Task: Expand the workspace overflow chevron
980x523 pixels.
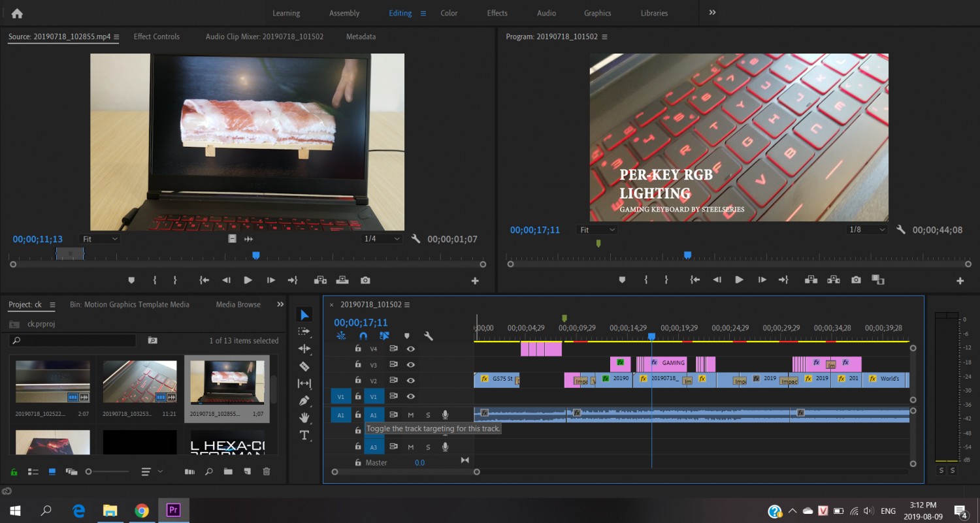Action: (712, 12)
